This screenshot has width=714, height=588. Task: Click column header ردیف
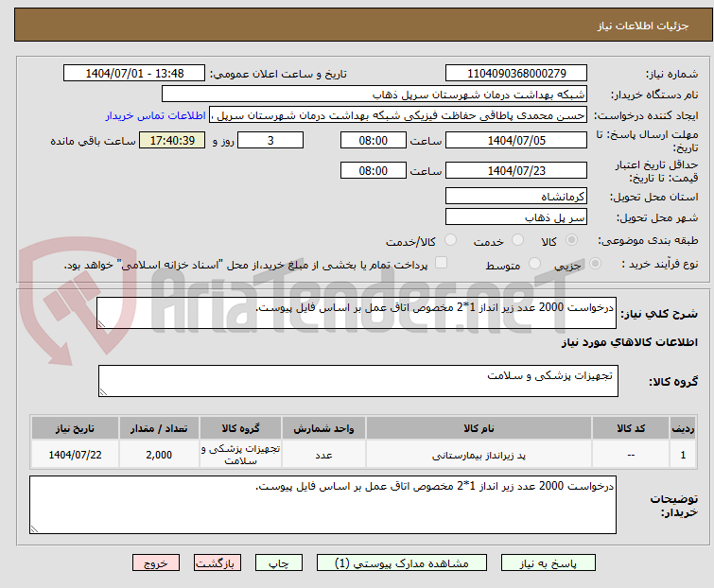[683, 428]
